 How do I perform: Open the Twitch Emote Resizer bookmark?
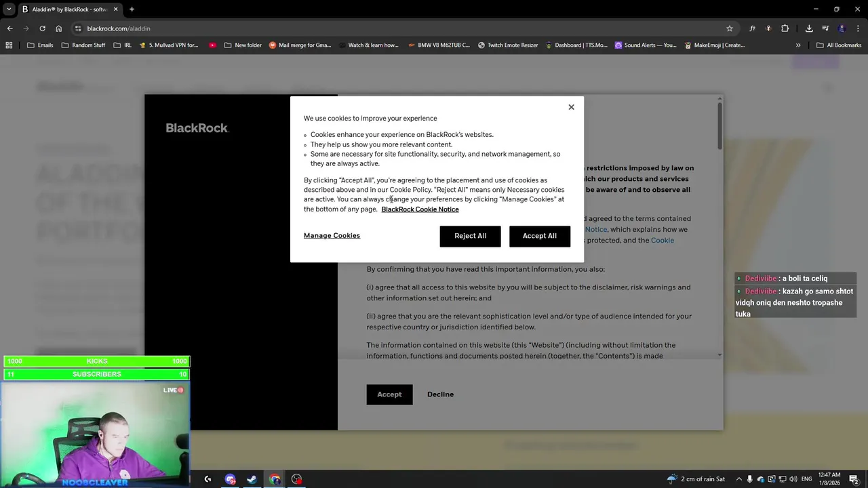click(508, 45)
